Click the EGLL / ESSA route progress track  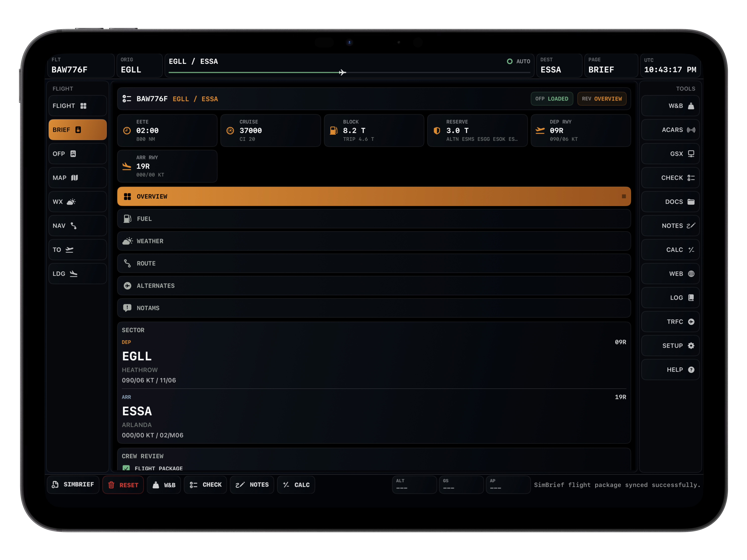[349, 73]
